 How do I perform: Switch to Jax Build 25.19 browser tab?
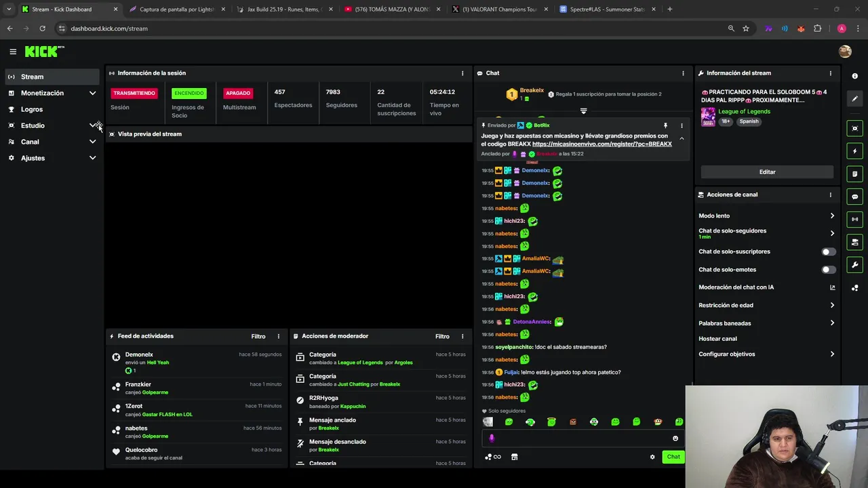[x=283, y=9]
